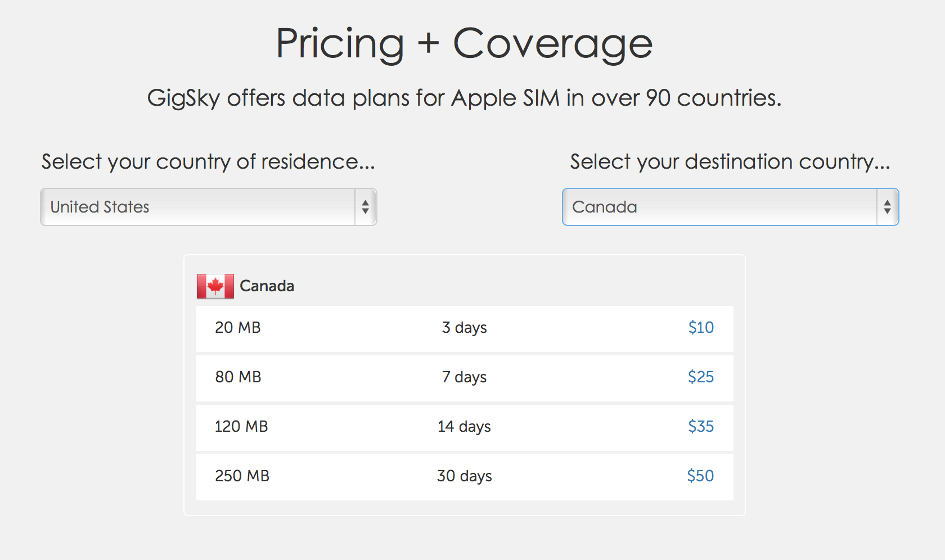The width and height of the screenshot is (945, 560).
Task: Click the stepper arrows on residence dropdown
Action: point(366,207)
